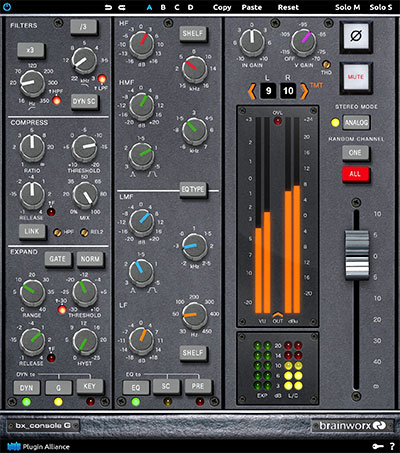Click the LMF frequency kHz knob
400x453 pixels.
pyautogui.click(x=195, y=247)
